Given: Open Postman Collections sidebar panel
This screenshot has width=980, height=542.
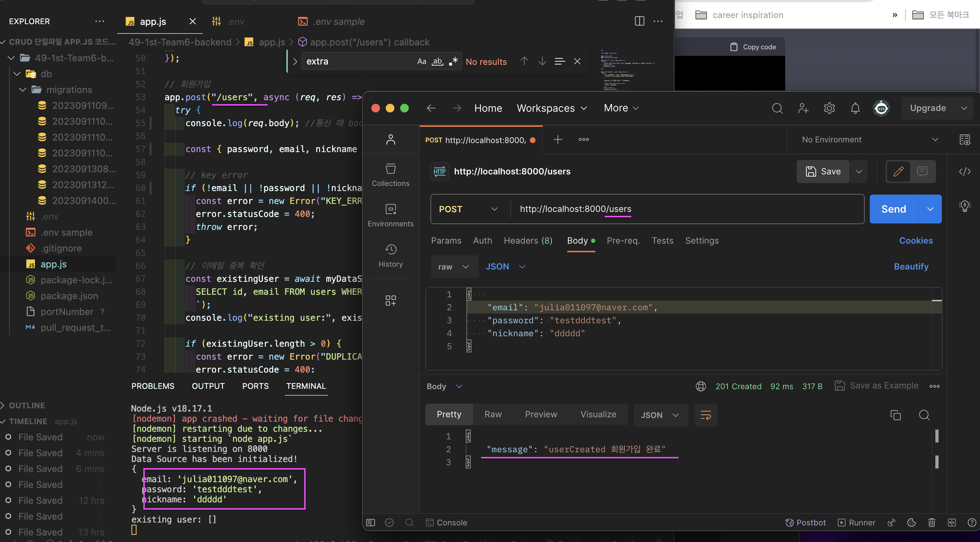Looking at the screenshot, I should pos(390,175).
